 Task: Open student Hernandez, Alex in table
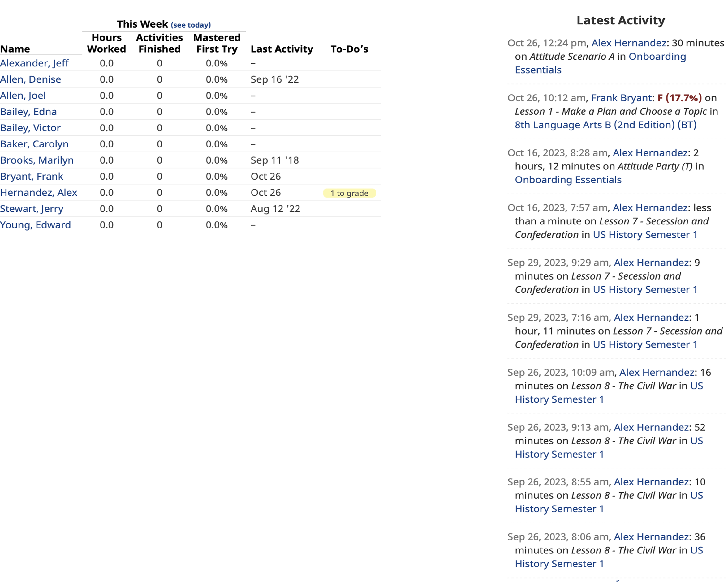point(39,193)
